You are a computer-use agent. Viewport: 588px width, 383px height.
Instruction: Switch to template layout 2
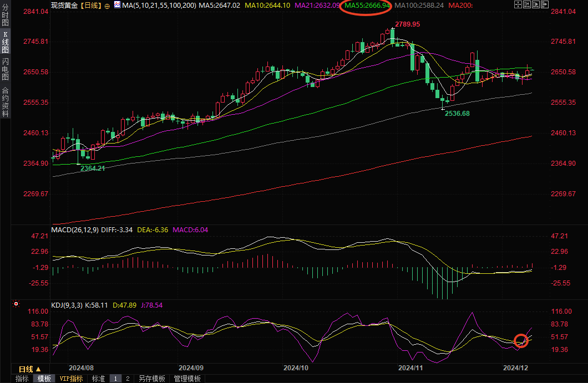128,379
